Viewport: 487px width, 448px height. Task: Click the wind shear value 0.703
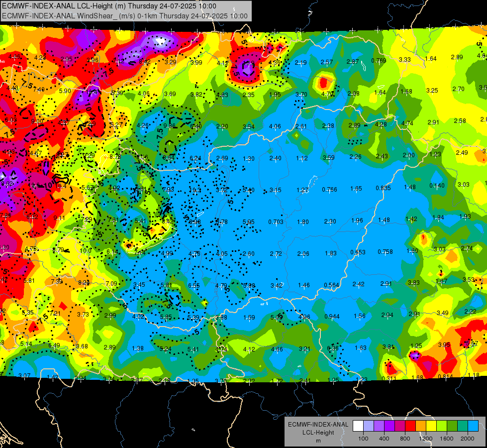click(x=276, y=222)
